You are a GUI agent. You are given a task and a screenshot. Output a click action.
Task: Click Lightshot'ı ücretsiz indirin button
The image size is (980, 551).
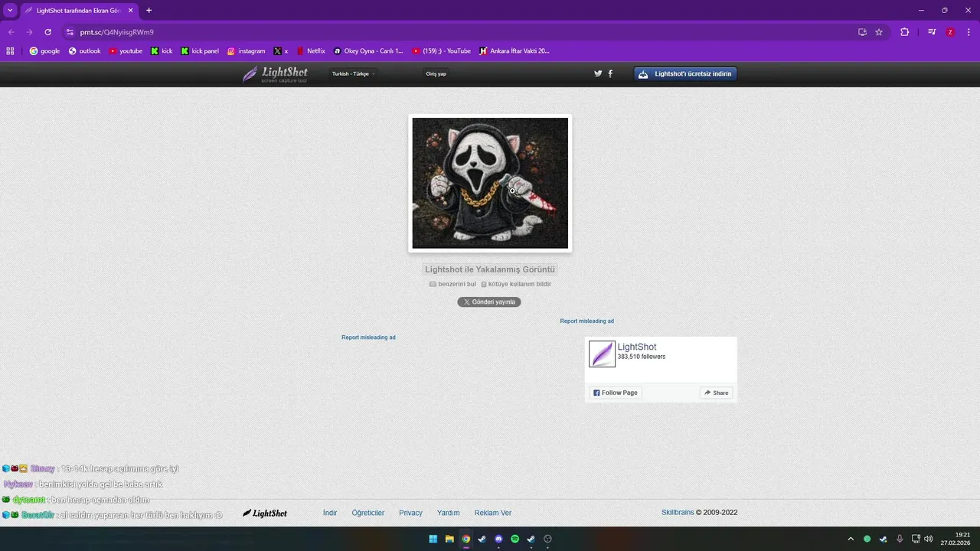click(x=686, y=74)
